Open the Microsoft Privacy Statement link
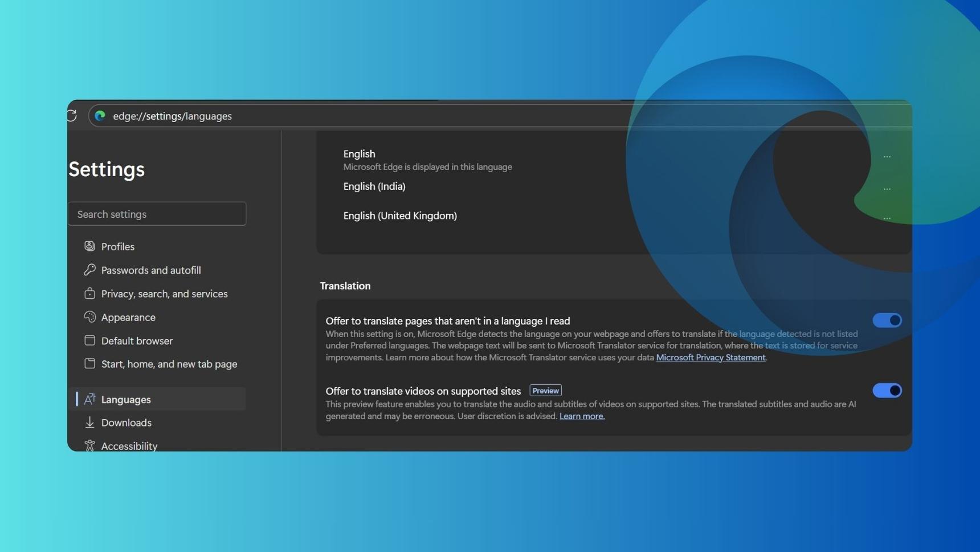This screenshot has height=552, width=980. coord(710,357)
